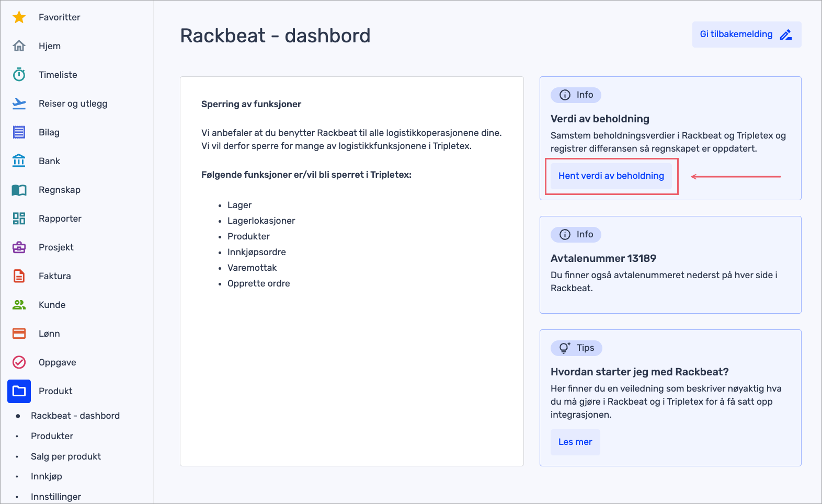Open Prosjekt menu label
This screenshot has height=504, width=822.
pyautogui.click(x=56, y=247)
